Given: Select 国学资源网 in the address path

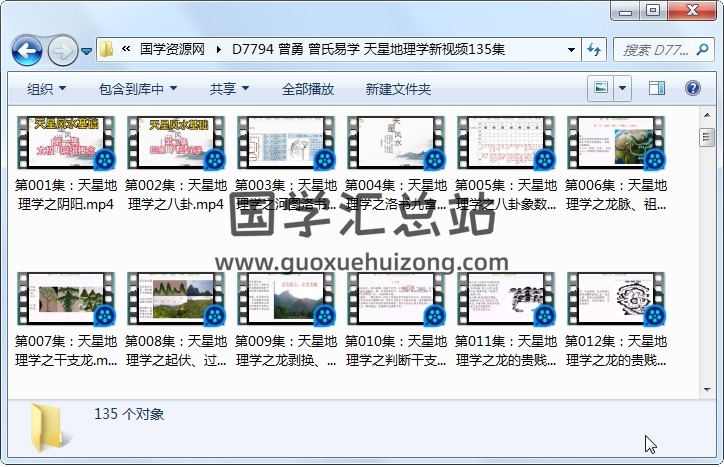Looking at the screenshot, I should click(x=172, y=49).
